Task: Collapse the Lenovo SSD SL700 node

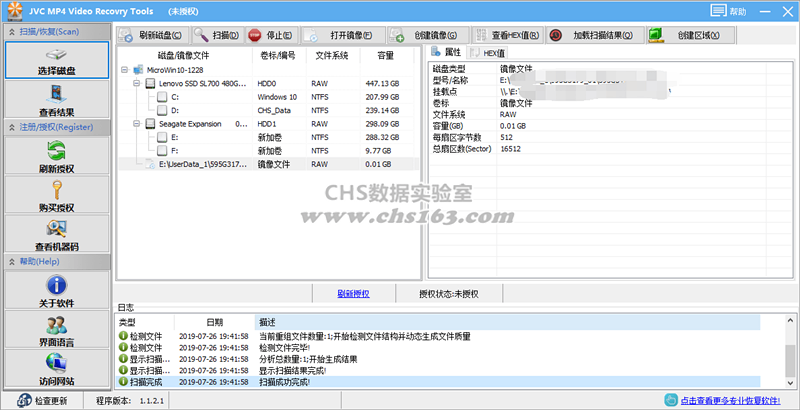Action: (137, 83)
